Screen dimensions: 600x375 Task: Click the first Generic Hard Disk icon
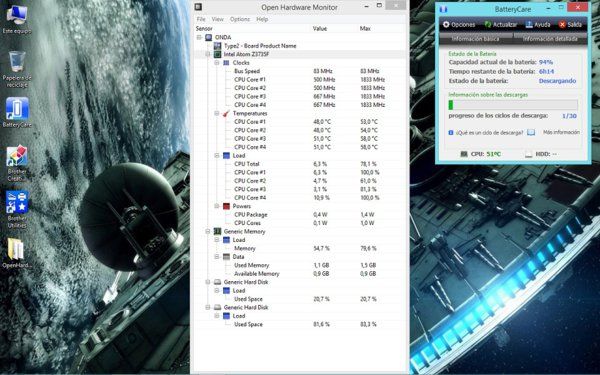(x=217, y=282)
